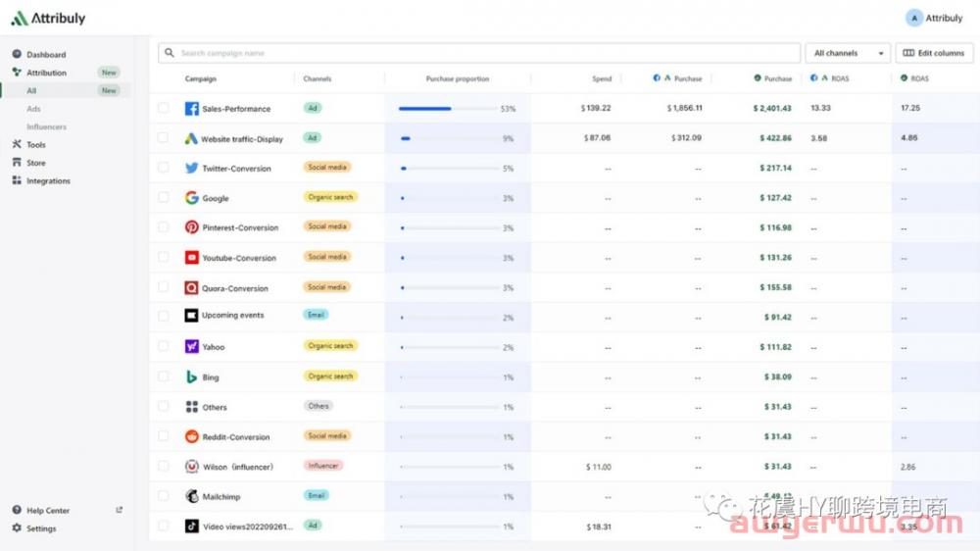
Task: Click the Influencer tag on Wilson row
Action: [323, 466]
